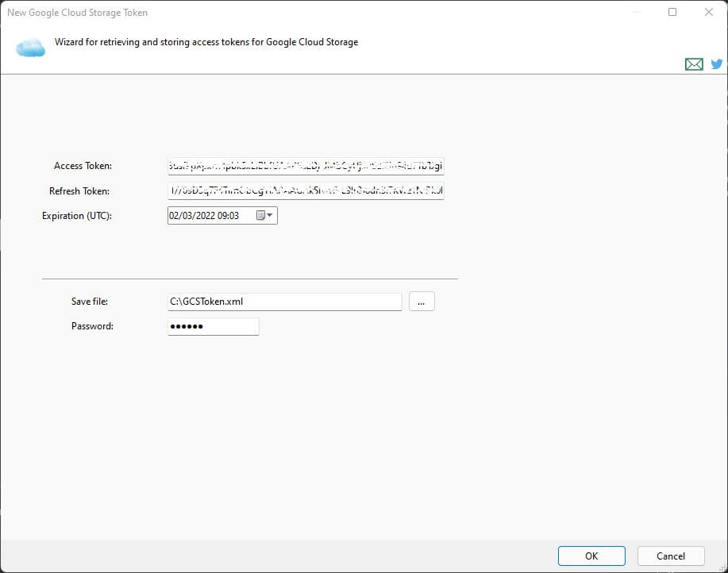Click the Refresh Token label

pyautogui.click(x=79, y=190)
